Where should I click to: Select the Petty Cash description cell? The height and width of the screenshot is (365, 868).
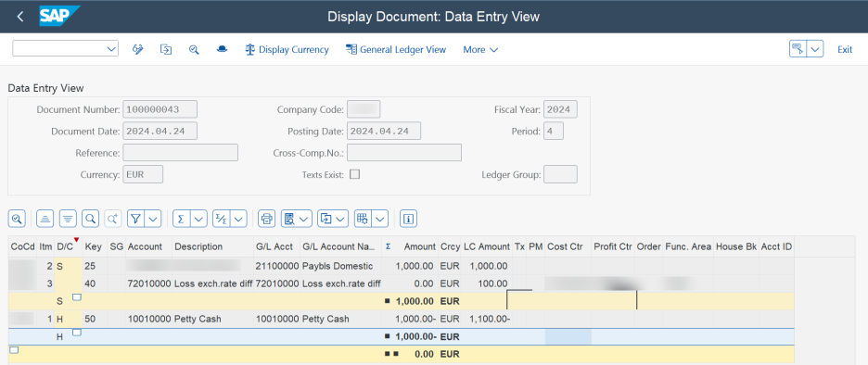pyautogui.click(x=212, y=319)
